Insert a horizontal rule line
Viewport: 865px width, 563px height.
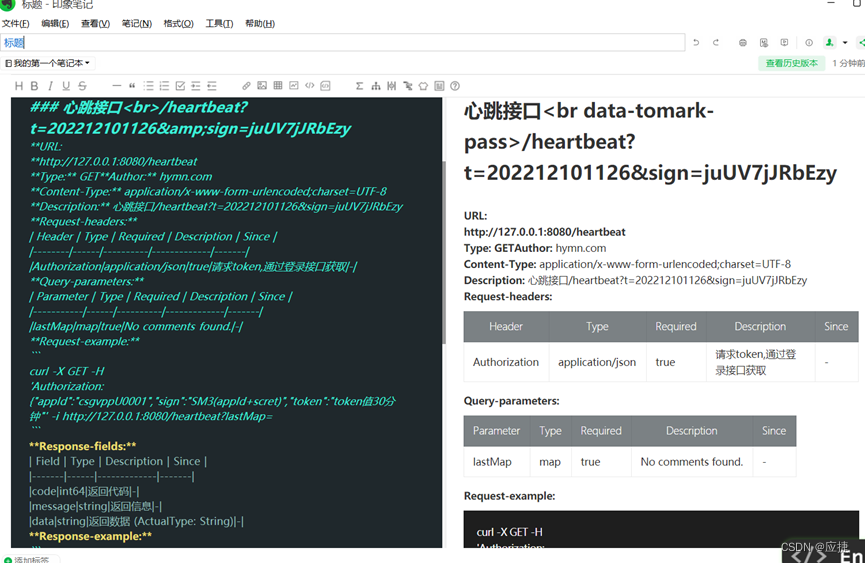click(x=116, y=86)
